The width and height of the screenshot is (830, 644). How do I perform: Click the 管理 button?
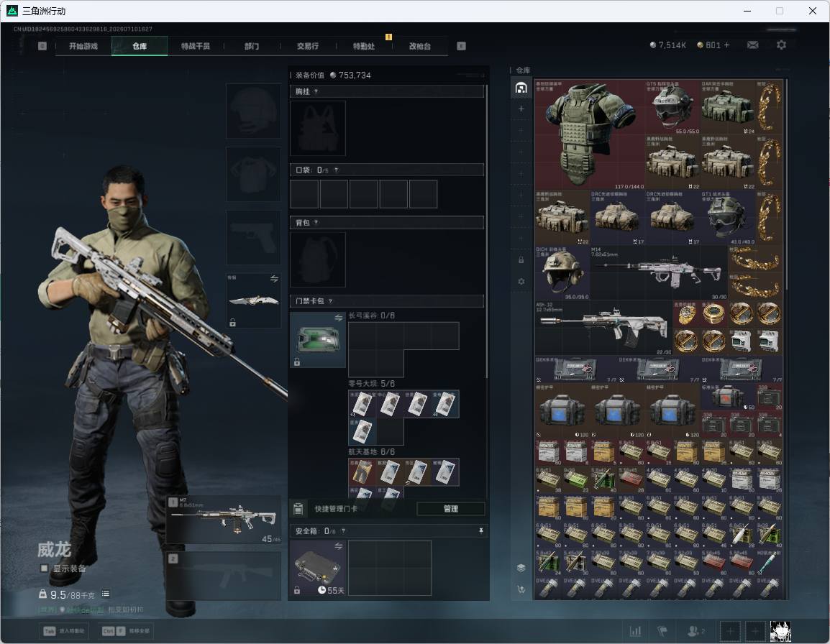(450, 509)
